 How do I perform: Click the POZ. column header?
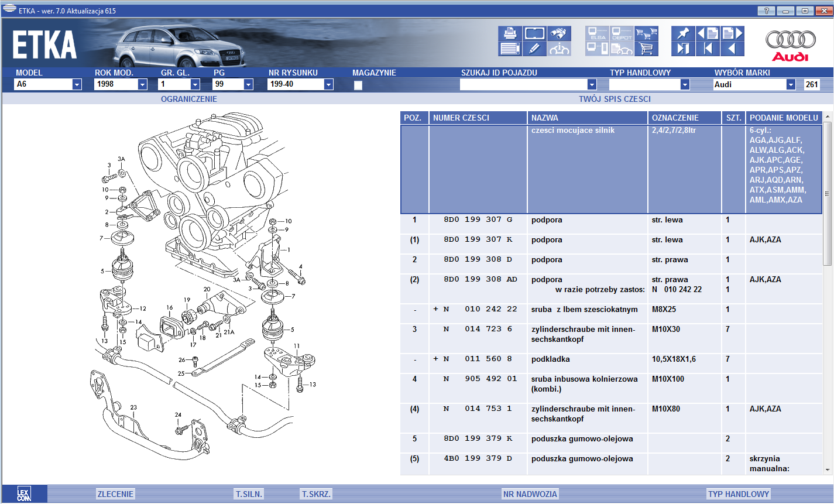(x=414, y=118)
